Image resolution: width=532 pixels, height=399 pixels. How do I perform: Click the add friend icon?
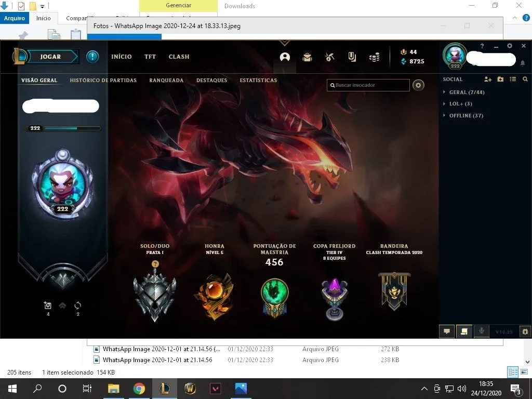click(x=487, y=79)
